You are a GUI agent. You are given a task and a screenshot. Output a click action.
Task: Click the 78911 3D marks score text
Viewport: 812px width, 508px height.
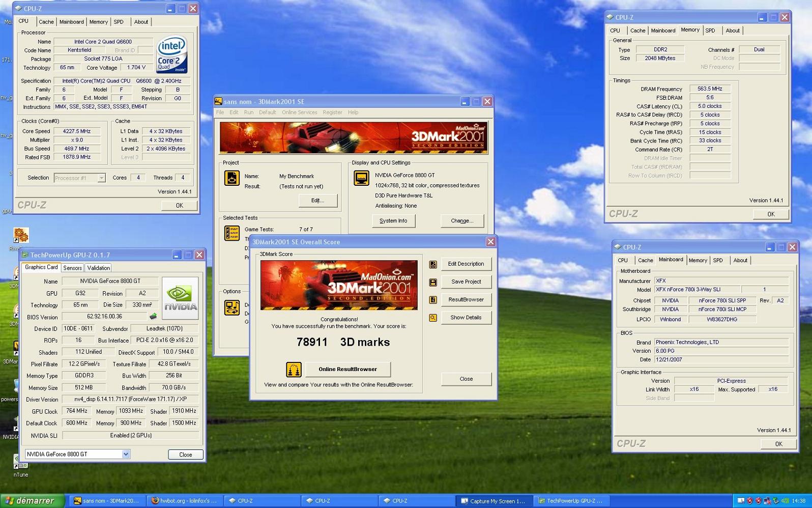click(343, 342)
